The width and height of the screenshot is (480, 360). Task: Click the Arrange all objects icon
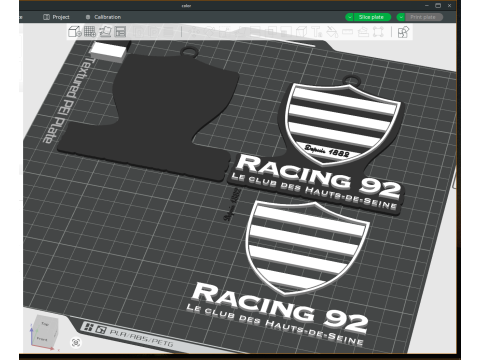(120, 32)
